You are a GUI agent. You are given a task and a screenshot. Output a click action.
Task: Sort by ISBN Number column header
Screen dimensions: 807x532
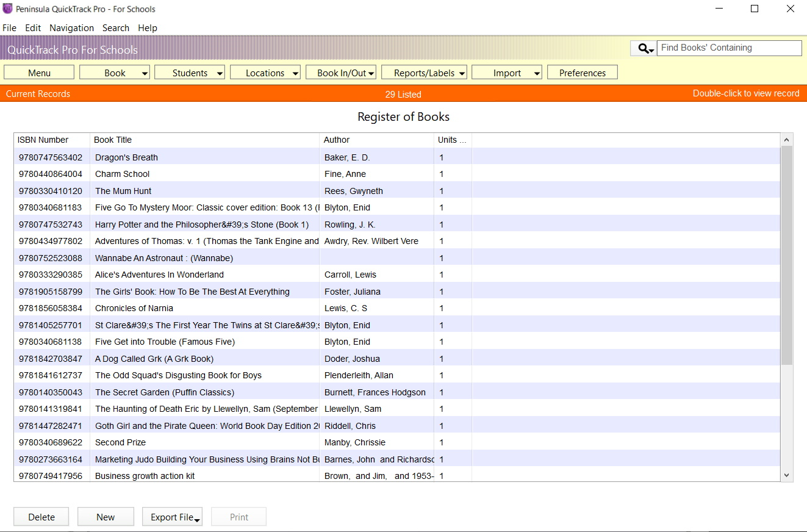click(x=52, y=140)
